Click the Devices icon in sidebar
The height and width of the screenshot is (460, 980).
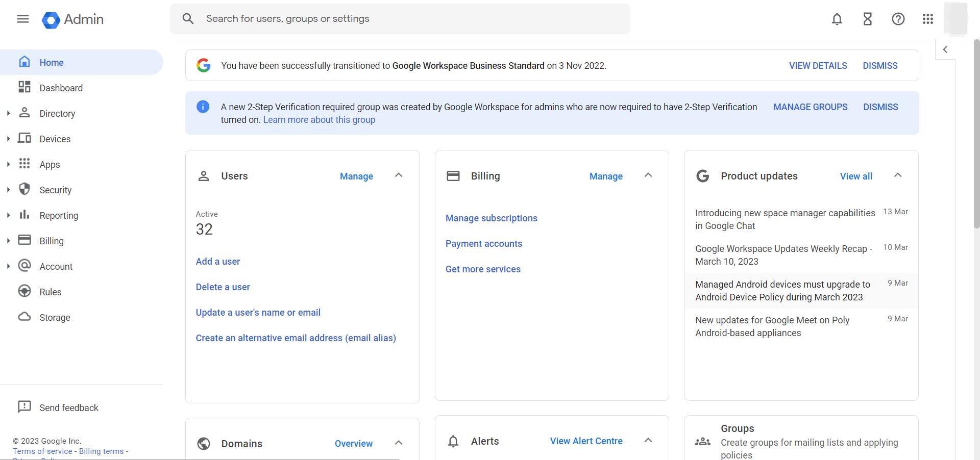(24, 138)
